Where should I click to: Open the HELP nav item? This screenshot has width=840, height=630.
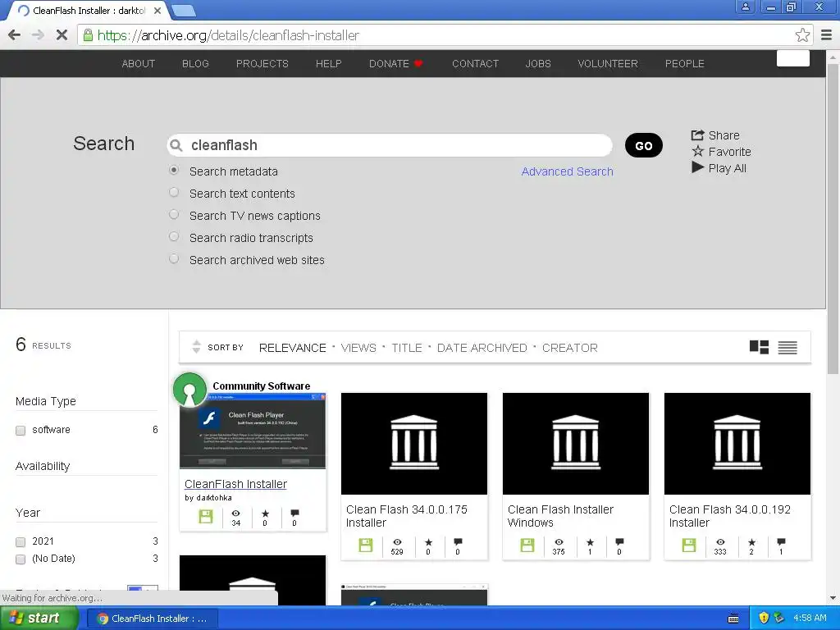coord(328,64)
